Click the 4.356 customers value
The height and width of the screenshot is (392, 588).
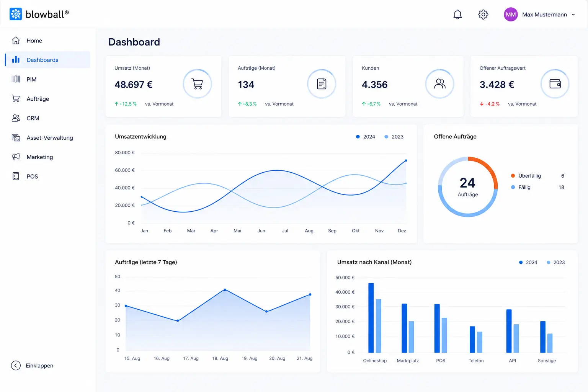point(375,85)
